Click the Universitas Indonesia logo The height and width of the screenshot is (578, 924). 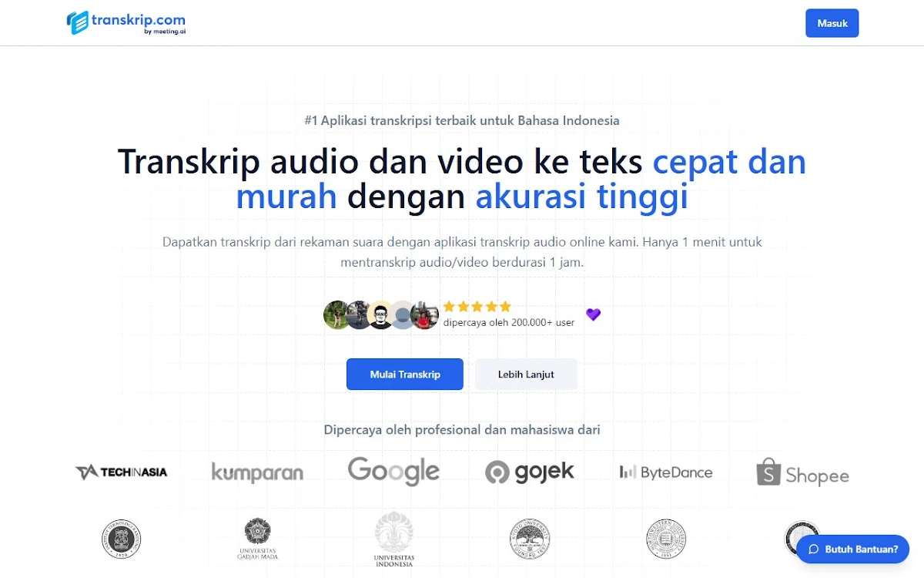(x=393, y=539)
